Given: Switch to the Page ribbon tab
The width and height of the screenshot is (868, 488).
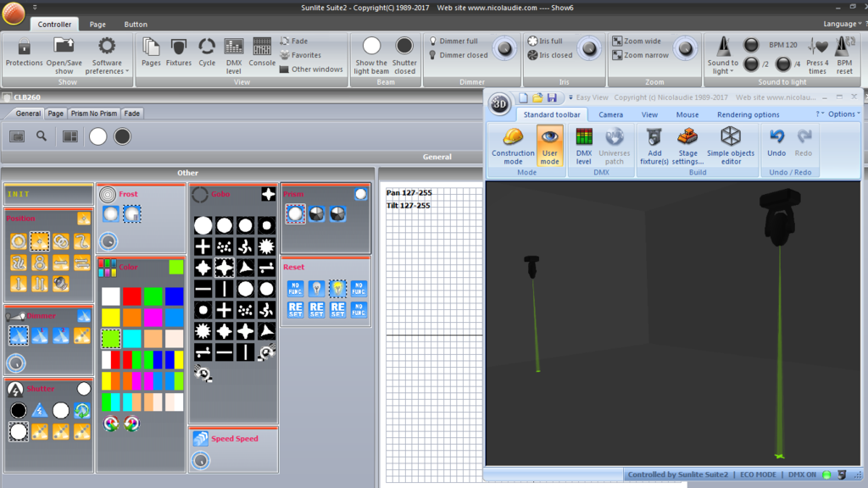Looking at the screenshot, I should [x=97, y=25].
